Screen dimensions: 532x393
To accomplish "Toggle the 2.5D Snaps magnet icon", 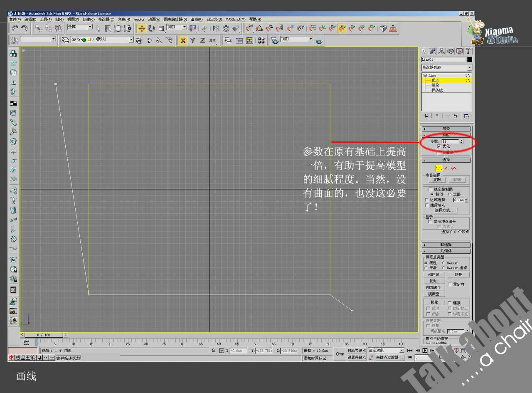I will 249,28.
